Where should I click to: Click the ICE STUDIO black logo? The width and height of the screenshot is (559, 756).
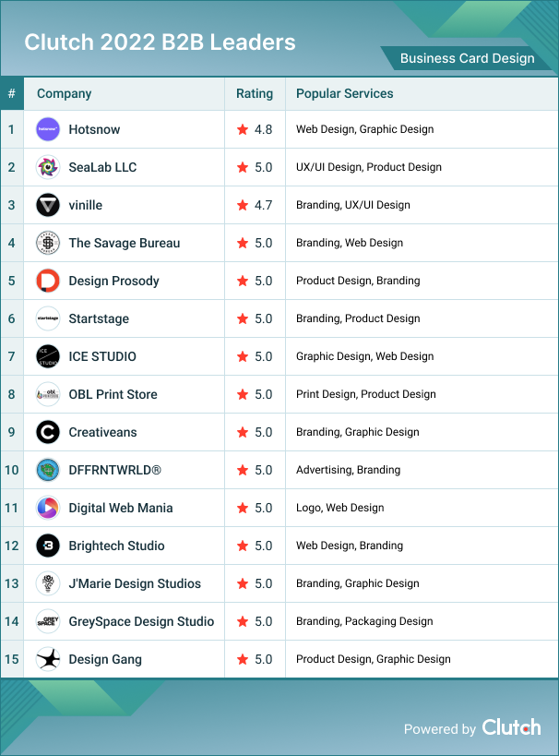48,356
